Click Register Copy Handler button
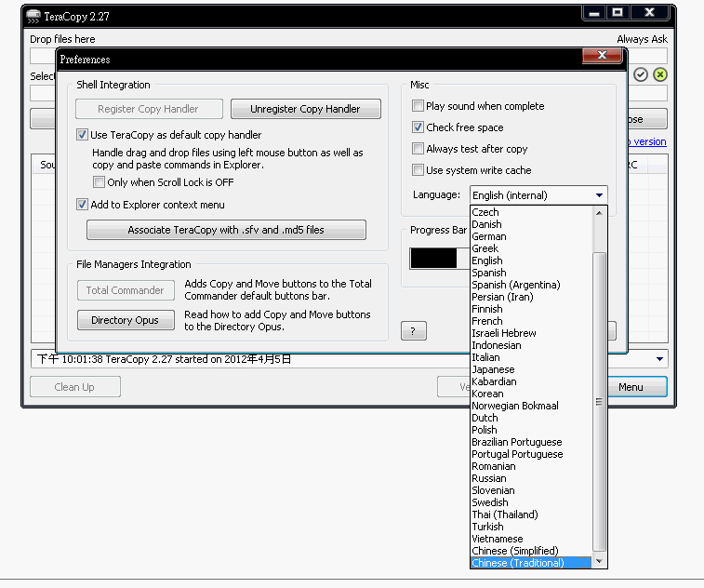The image size is (704, 588). pos(149,109)
